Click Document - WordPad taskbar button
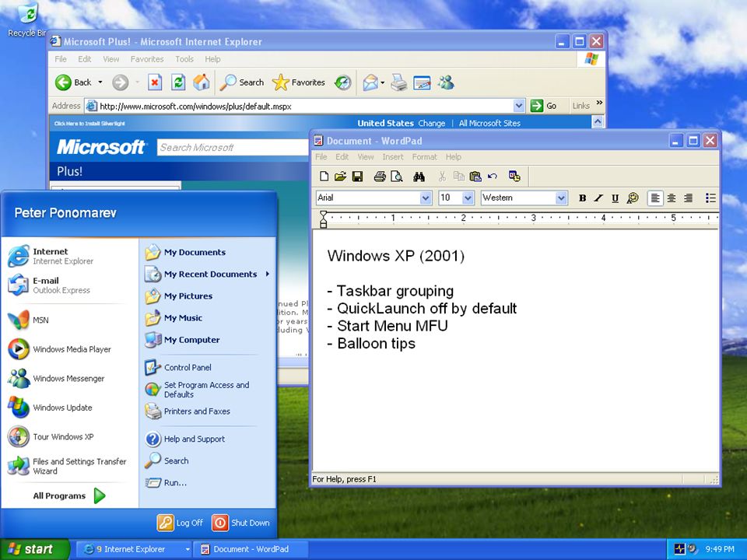The height and width of the screenshot is (560, 747). (251, 550)
